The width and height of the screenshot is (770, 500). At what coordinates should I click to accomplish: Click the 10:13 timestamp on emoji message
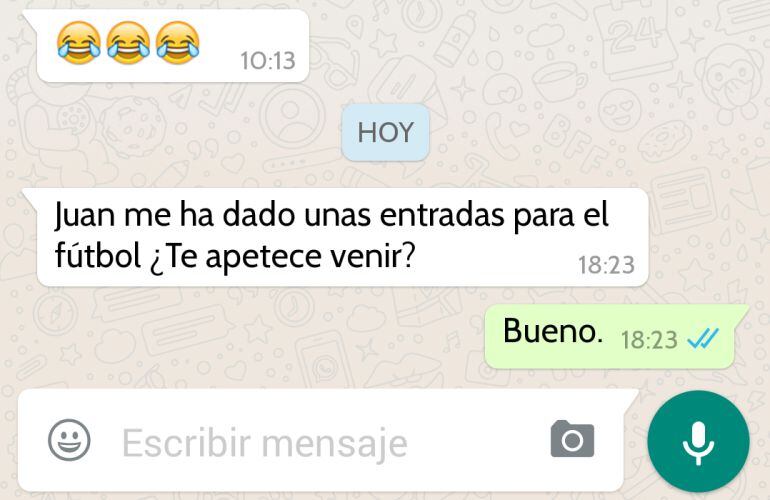tap(268, 61)
